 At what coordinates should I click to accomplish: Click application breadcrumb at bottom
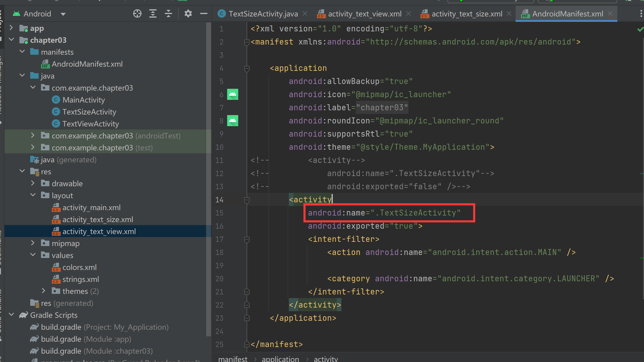280,359
